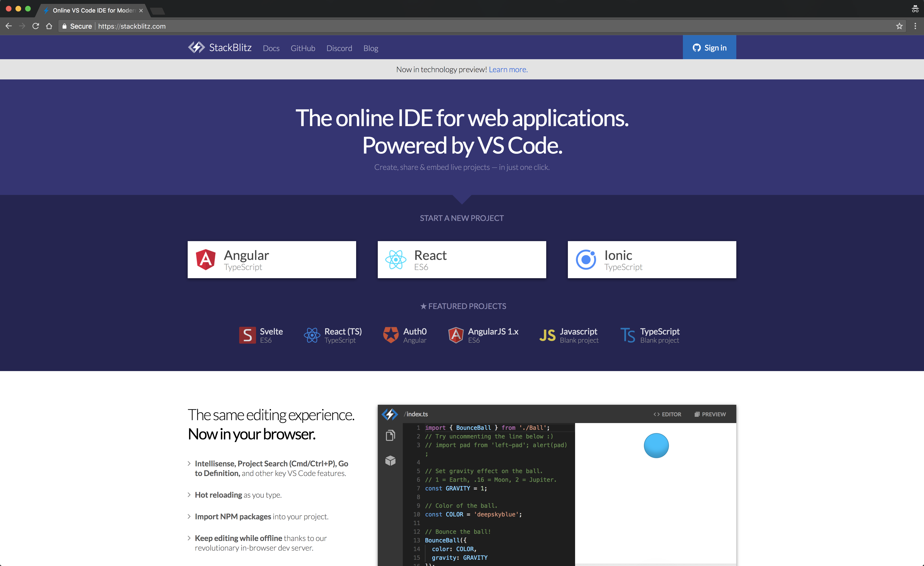The width and height of the screenshot is (924, 566).
Task: Open the Discord navigation link
Action: tap(339, 48)
